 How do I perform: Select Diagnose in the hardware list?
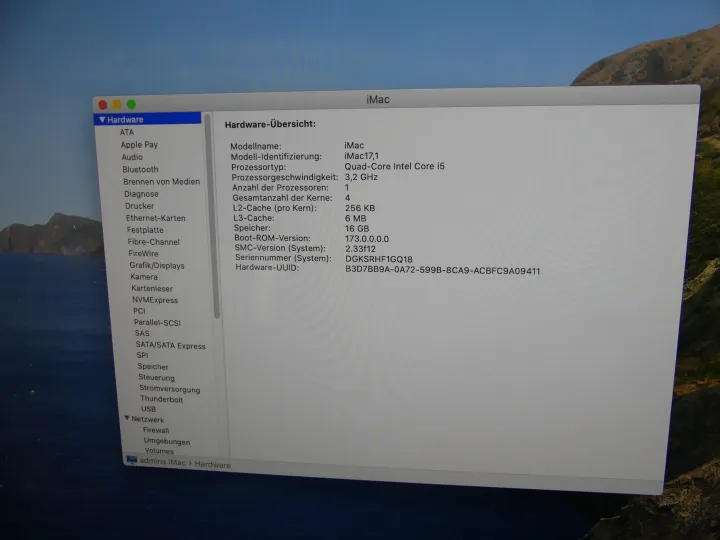tap(141, 194)
